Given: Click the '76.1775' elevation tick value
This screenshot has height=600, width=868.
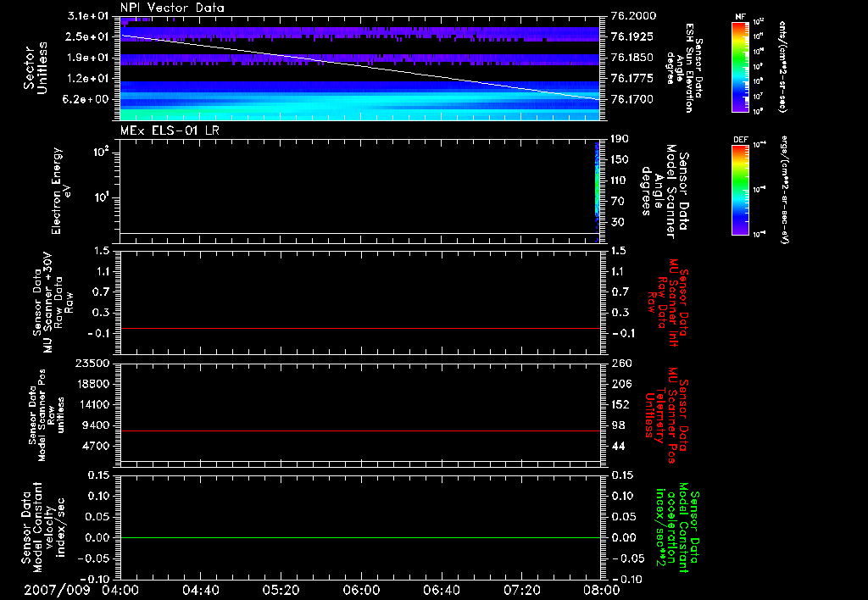Looking at the screenshot, I should coord(632,79).
